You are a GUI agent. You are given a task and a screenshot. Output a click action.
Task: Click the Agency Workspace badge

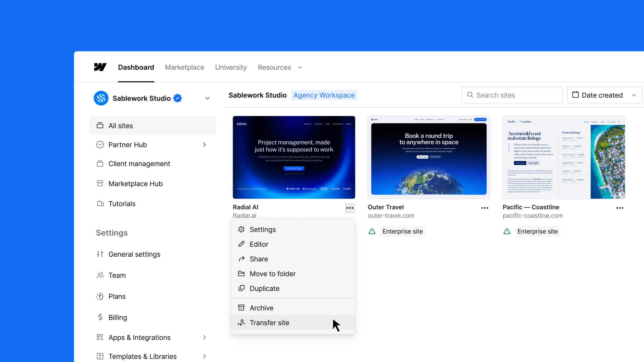pyautogui.click(x=324, y=95)
